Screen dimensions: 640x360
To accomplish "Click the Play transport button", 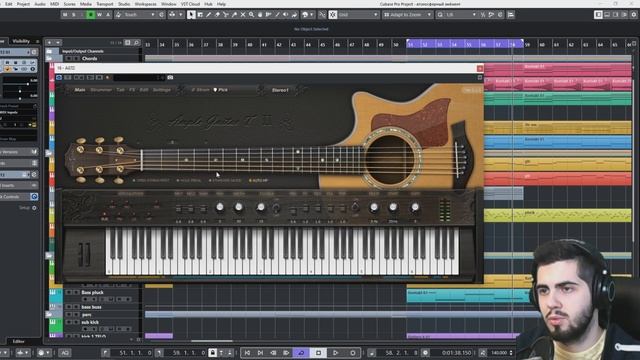I will click(x=336, y=353).
